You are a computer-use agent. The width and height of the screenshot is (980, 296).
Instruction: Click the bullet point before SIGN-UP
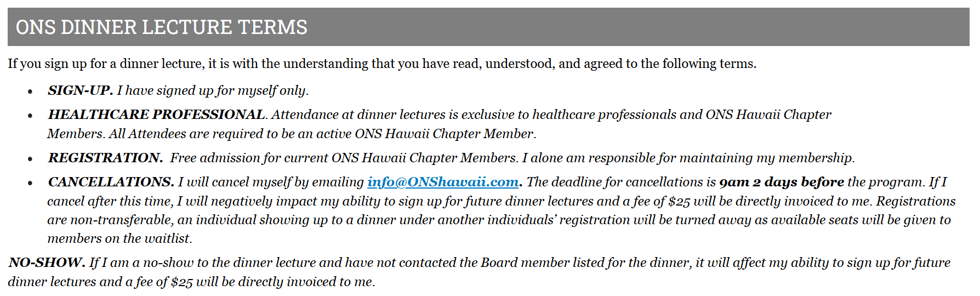point(30,92)
